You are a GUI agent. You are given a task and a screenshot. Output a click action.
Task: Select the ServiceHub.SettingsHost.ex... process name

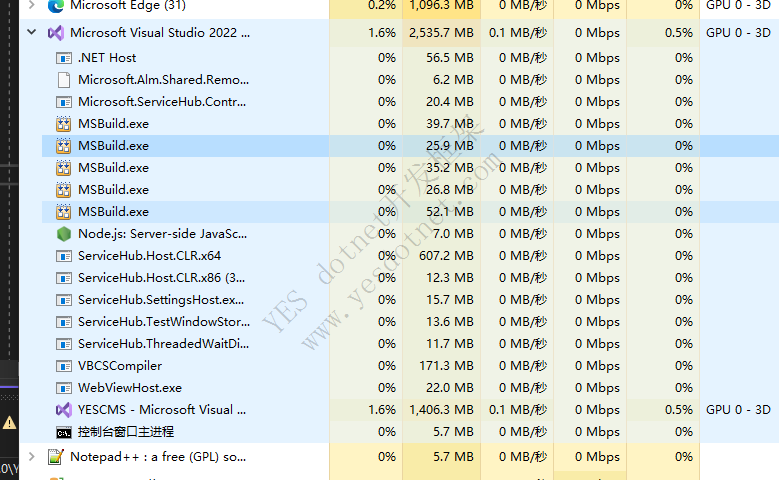[x=161, y=300]
